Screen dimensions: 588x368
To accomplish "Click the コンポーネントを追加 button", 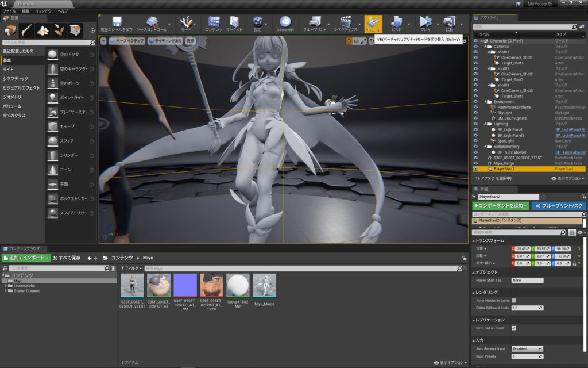I will coord(501,205).
